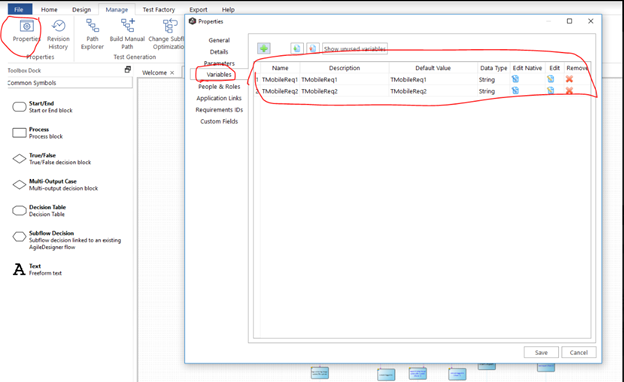The image size is (624, 382).
Task: Switch to the Test Factory tab
Action: pyautogui.click(x=159, y=9)
